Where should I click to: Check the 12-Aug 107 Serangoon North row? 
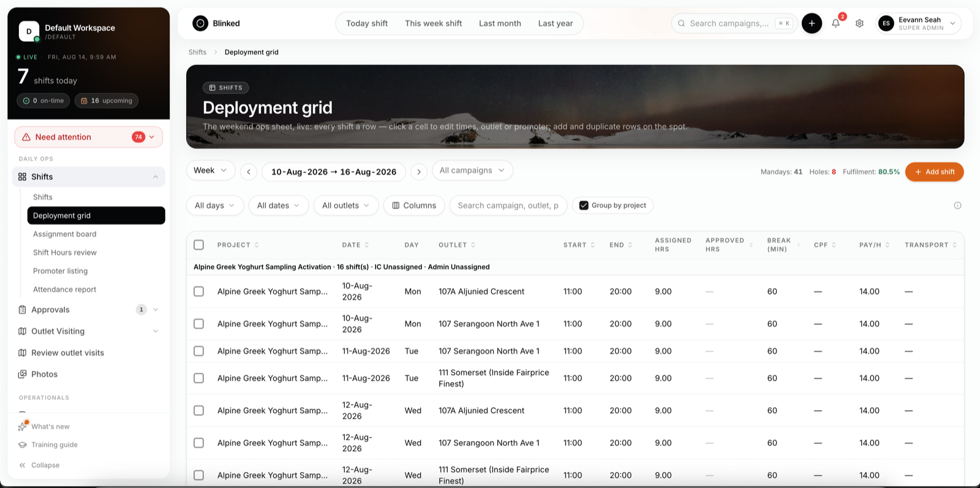(x=199, y=443)
